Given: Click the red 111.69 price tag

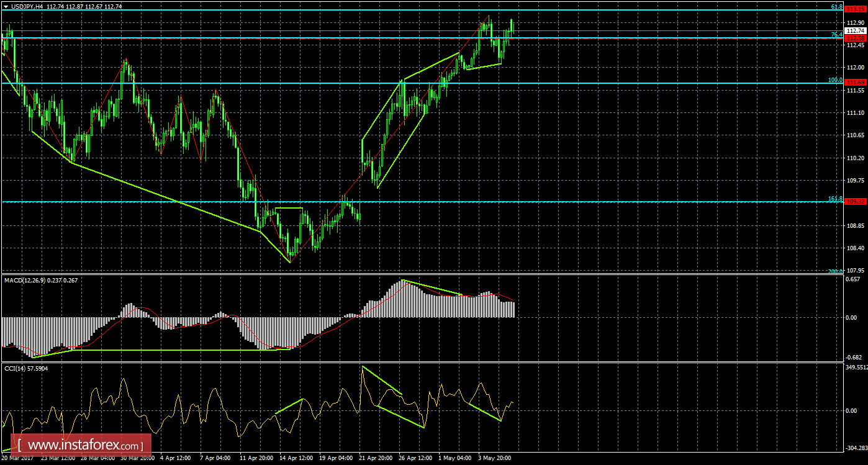Looking at the screenshot, I should coord(856,83).
